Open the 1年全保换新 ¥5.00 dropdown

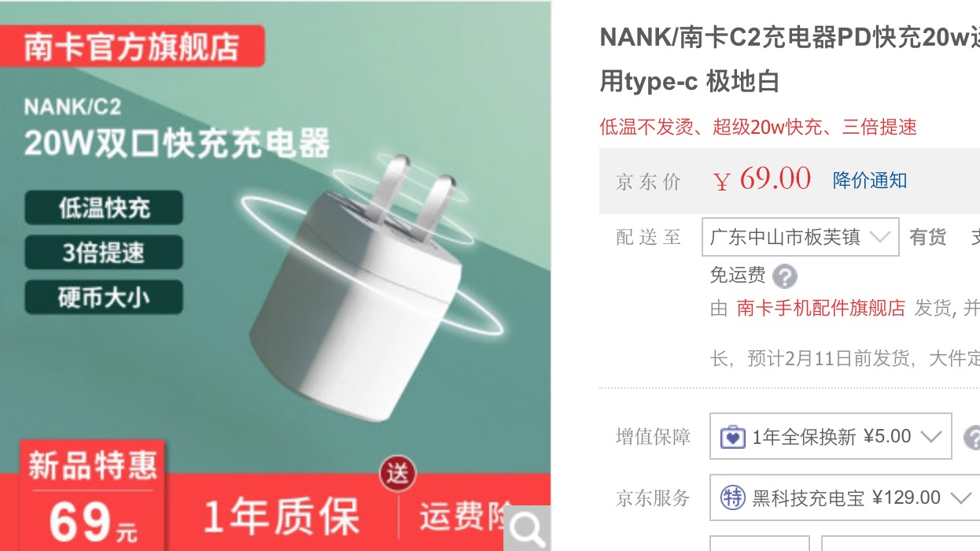click(x=831, y=436)
